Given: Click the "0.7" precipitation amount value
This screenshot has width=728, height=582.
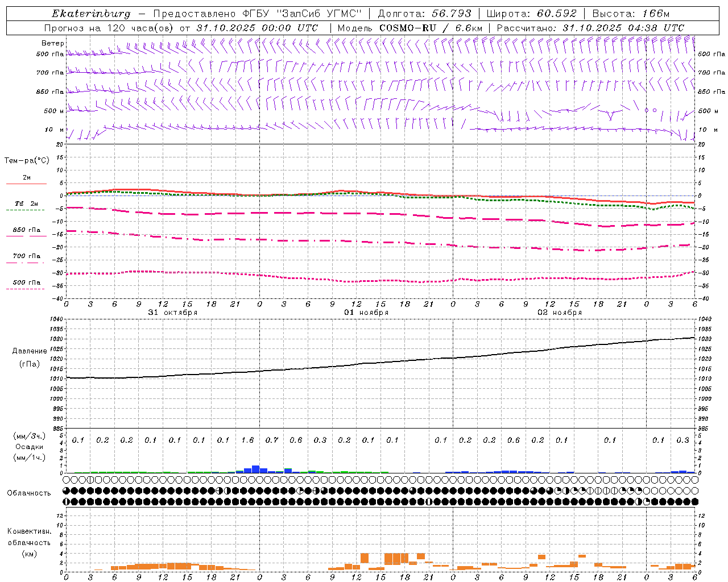Looking at the screenshot, I should (x=272, y=440).
